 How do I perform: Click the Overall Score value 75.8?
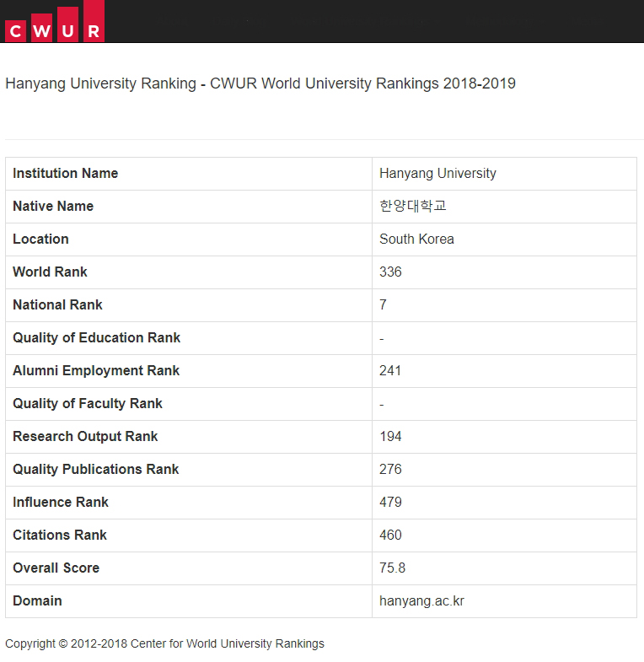click(x=392, y=568)
